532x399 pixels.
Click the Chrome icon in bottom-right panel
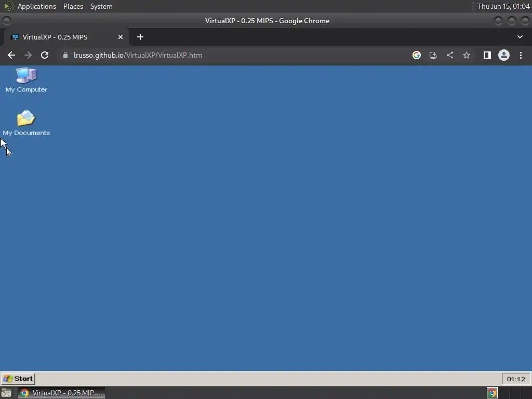(492, 393)
